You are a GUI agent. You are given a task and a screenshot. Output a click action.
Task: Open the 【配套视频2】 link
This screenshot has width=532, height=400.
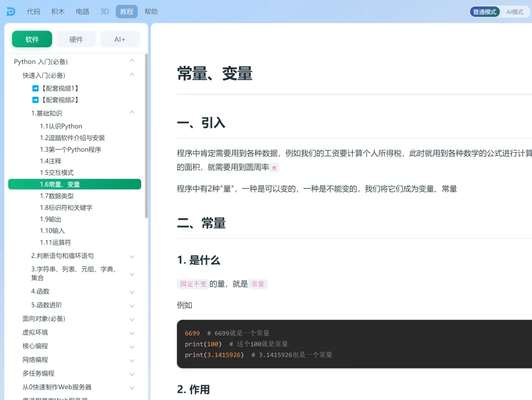pyautogui.click(x=60, y=100)
